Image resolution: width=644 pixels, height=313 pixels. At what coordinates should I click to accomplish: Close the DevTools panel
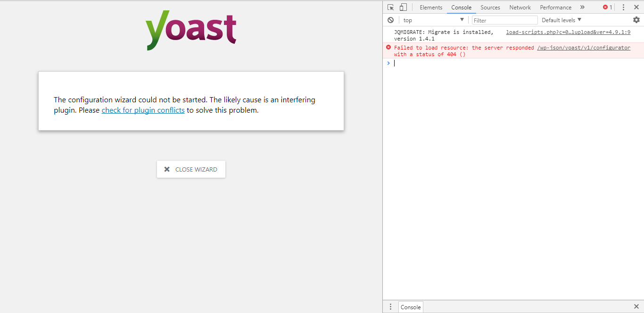coord(636,7)
